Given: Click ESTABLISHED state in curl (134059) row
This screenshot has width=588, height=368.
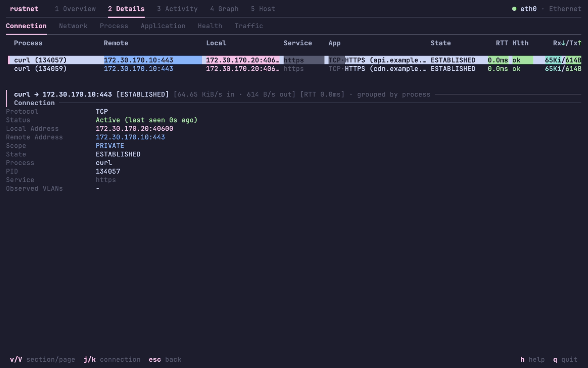Looking at the screenshot, I should pos(453,69).
